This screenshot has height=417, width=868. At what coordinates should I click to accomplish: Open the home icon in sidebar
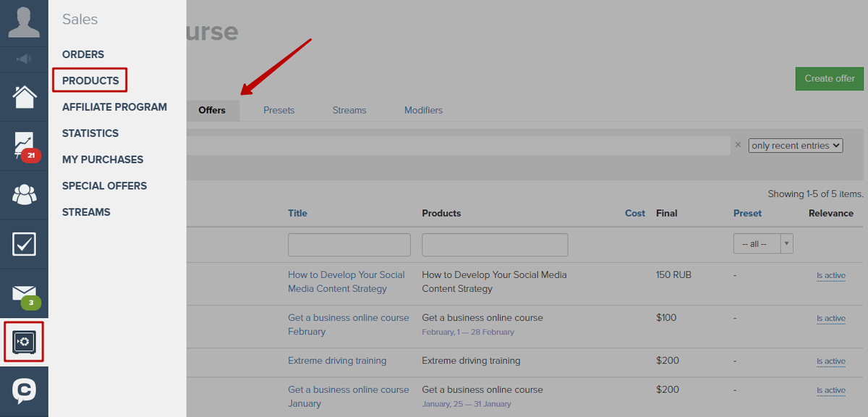point(24,96)
